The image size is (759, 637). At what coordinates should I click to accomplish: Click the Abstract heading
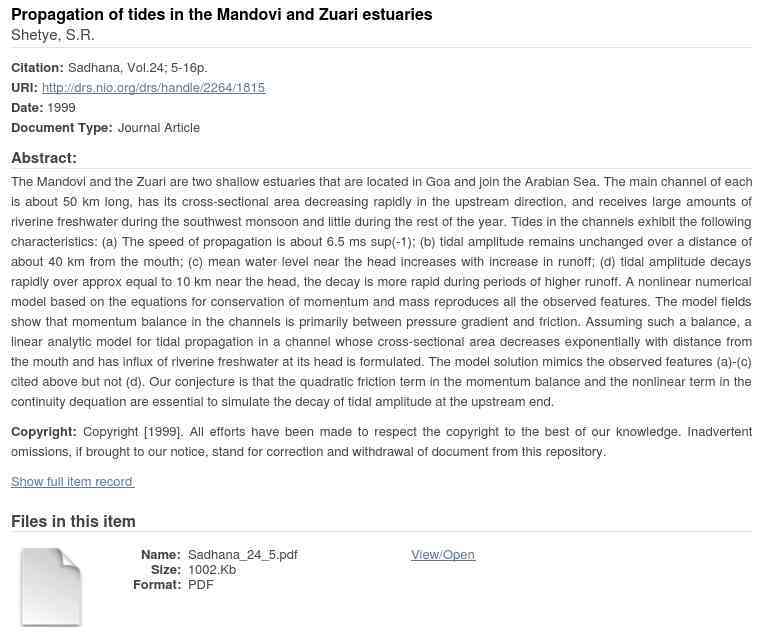[44, 158]
